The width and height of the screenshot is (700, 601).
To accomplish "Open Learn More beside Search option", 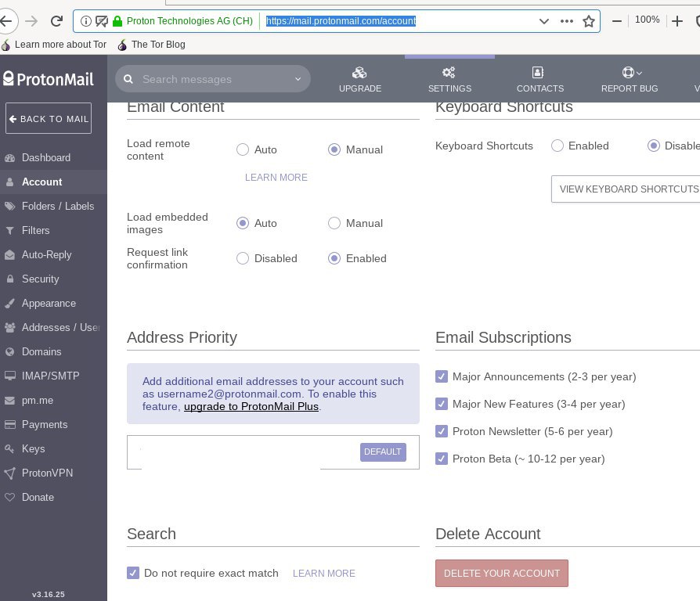I will [x=323, y=574].
